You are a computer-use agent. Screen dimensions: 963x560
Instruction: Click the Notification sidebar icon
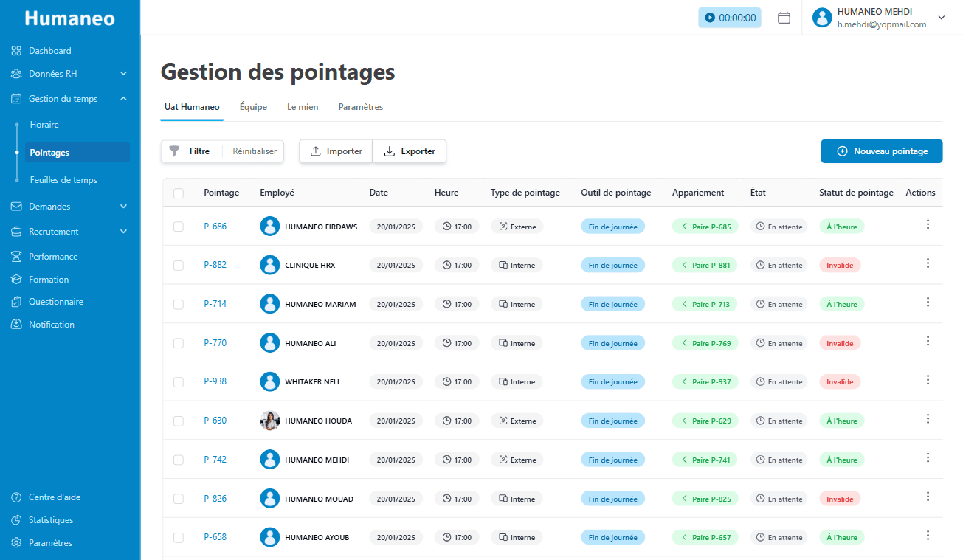click(x=15, y=324)
